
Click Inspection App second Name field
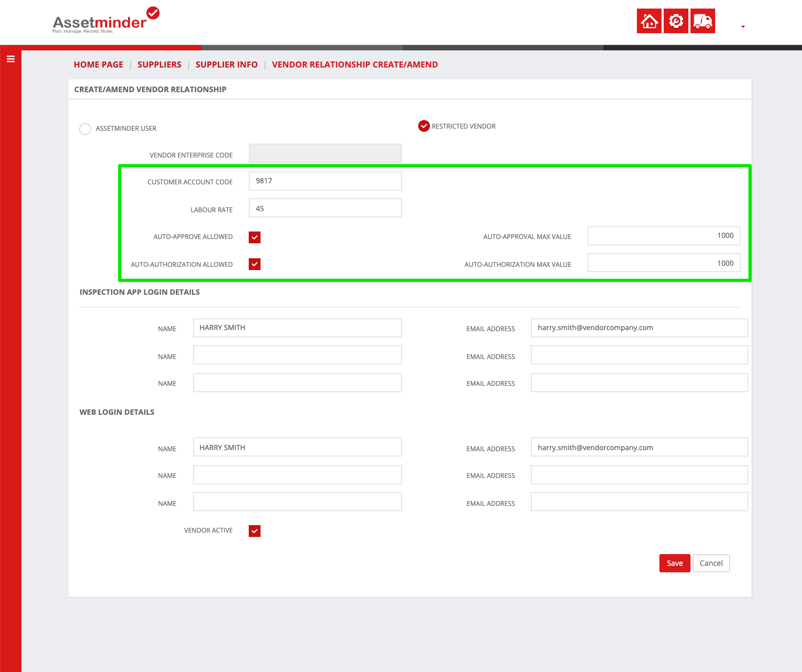tap(298, 355)
